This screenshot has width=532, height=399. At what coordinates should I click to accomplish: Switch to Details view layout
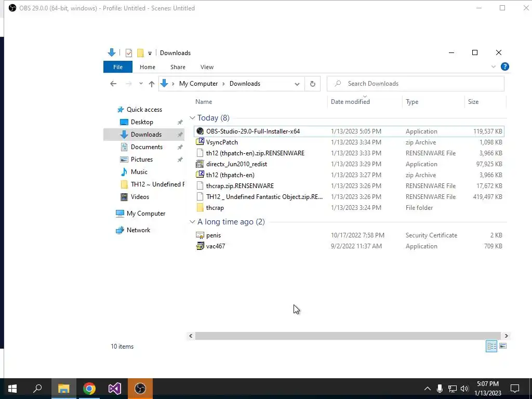pos(491,346)
